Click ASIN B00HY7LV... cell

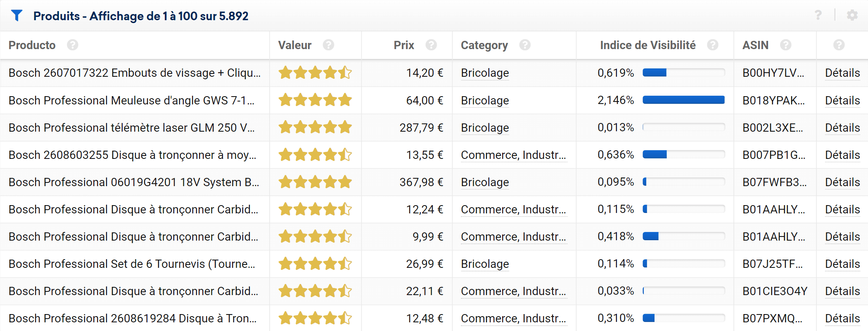773,73
